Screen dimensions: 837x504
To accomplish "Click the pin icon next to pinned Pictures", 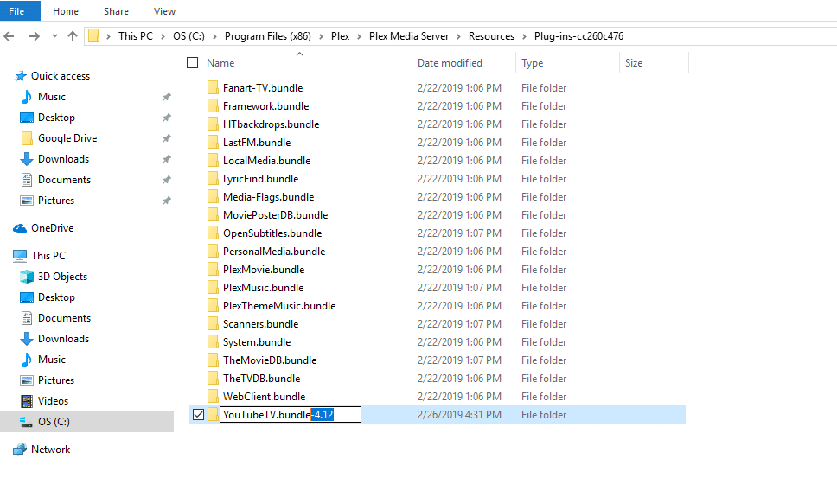I will [167, 201].
